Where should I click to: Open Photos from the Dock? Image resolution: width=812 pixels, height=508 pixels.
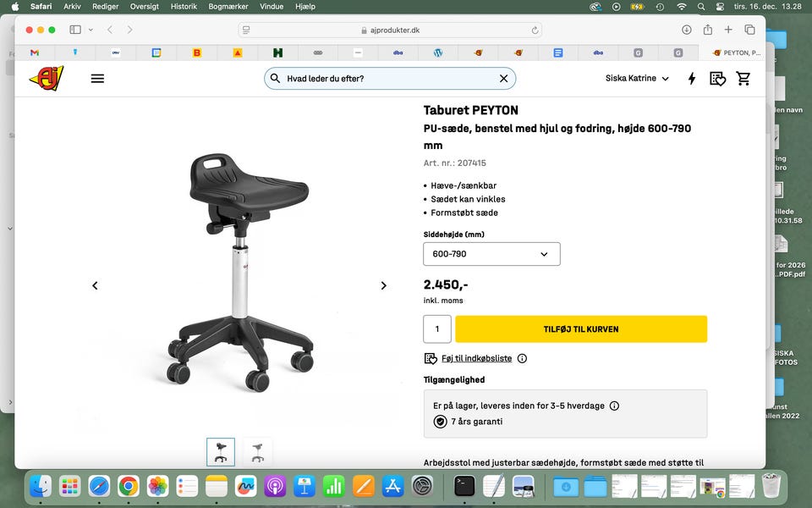tap(158, 486)
